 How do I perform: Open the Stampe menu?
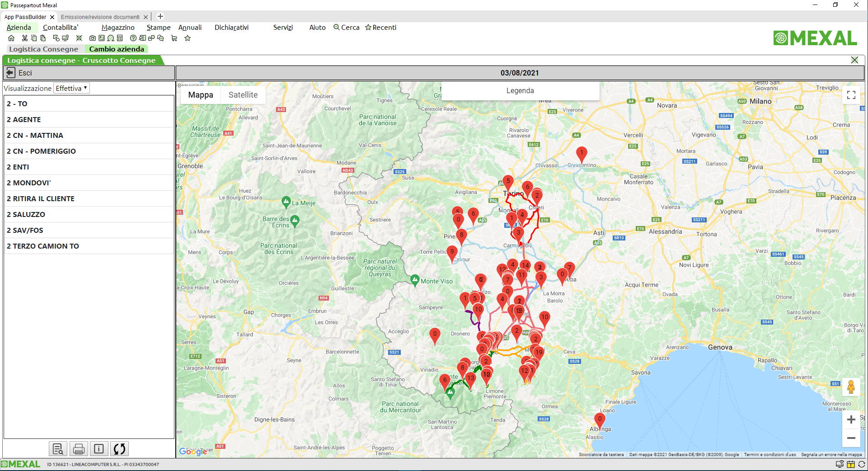159,28
